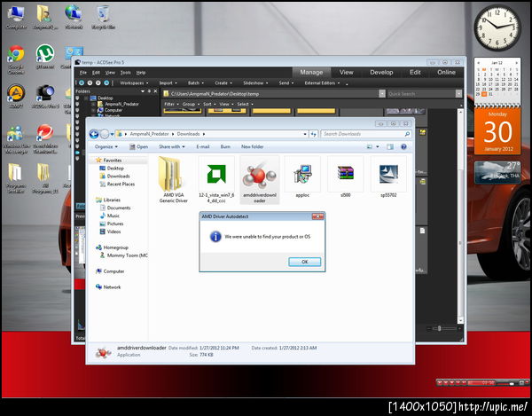Open the File menu in ACDSee
The width and height of the screenshot is (532, 416).
pyautogui.click(x=83, y=73)
